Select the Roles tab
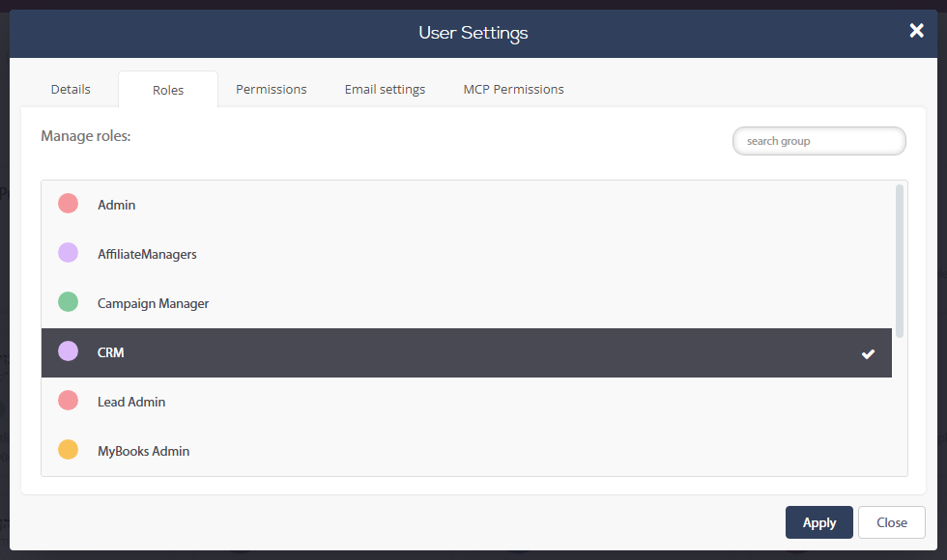The width and height of the screenshot is (947, 560). 168,90
